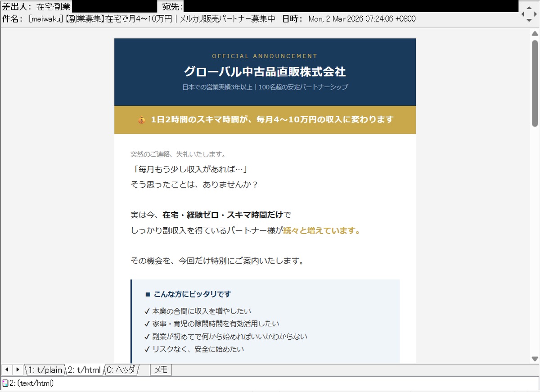This screenshot has height=392, width=540.
Task: Click the tab strip's left scroll arrow
Action: coord(6,369)
